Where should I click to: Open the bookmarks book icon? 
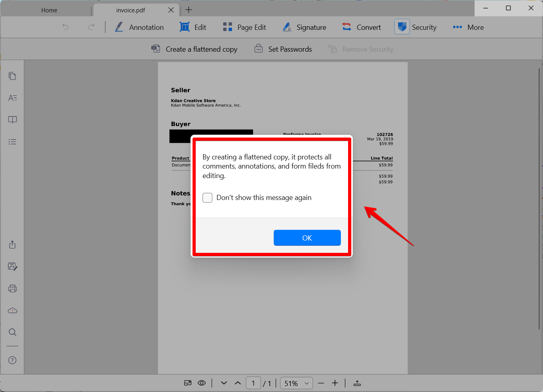coord(12,120)
